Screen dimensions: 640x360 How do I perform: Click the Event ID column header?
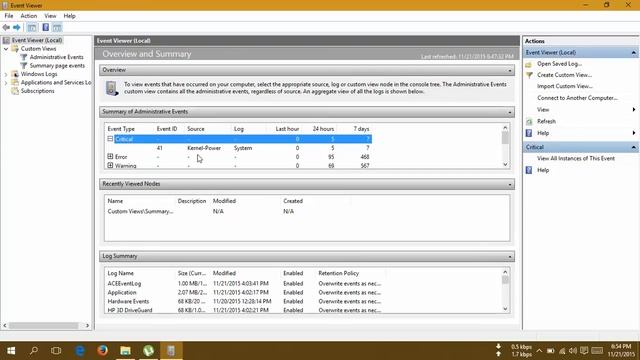click(x=167, y=129)
